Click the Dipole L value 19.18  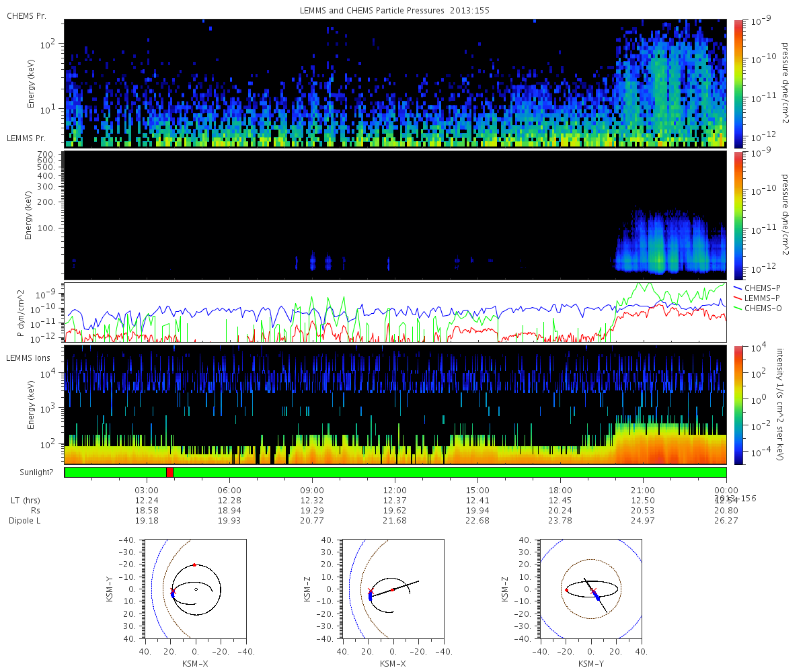(x=147, y=521)
